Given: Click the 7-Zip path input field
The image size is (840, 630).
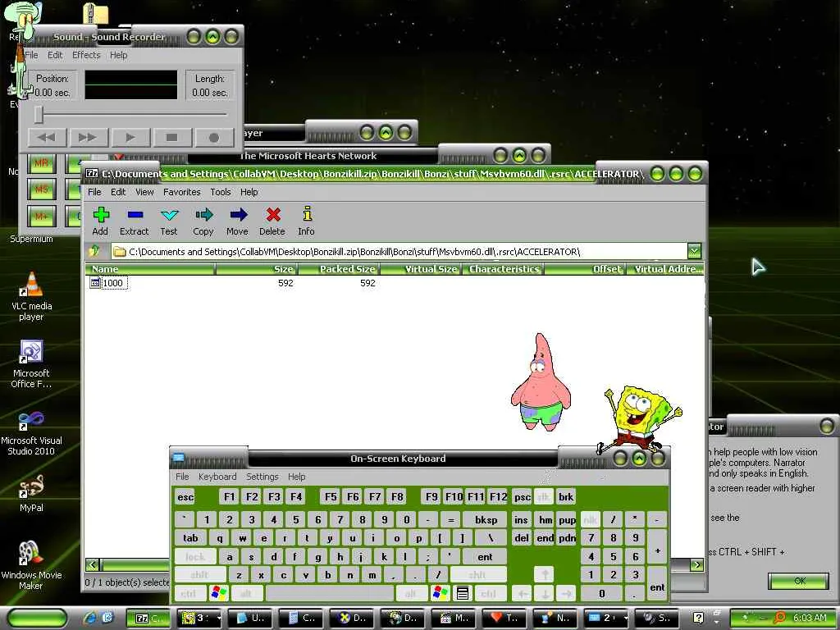Looking at the screenshot, I should [x=399, y=251].
